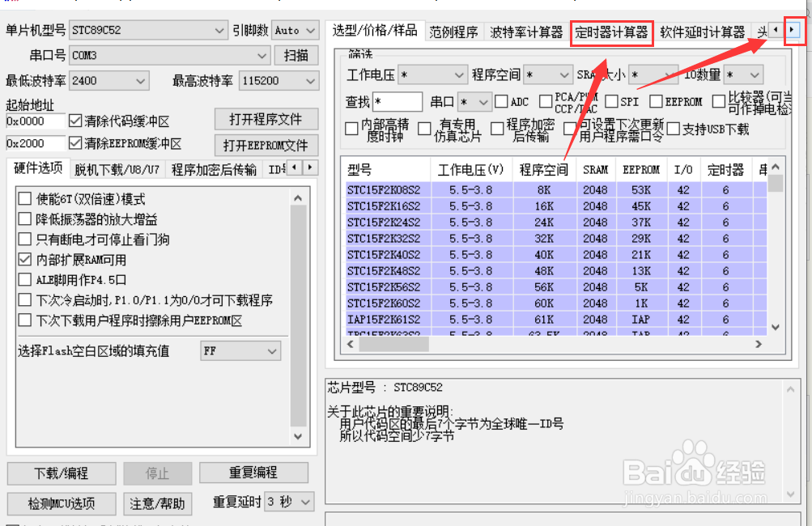The image size is (812, 526).
Task: Sort by 工作电压(V) column header
Action: pos(470,170)
